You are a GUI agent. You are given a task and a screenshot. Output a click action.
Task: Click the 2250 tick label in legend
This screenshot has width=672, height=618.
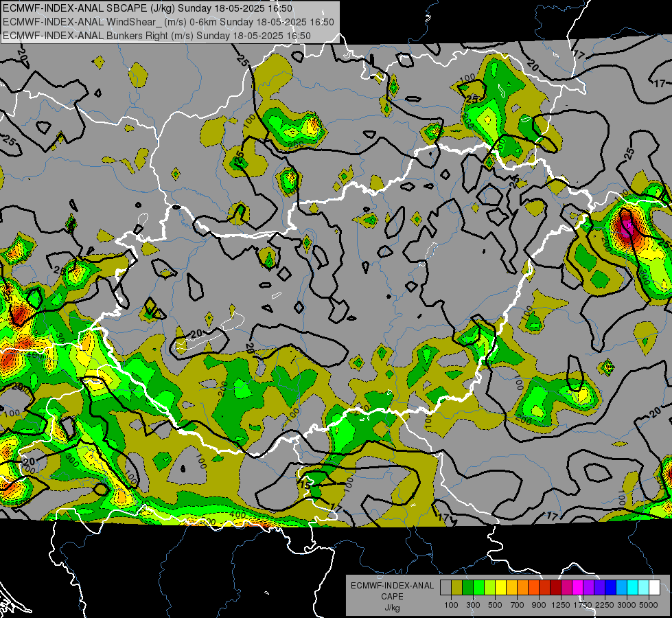coord(605,605)
